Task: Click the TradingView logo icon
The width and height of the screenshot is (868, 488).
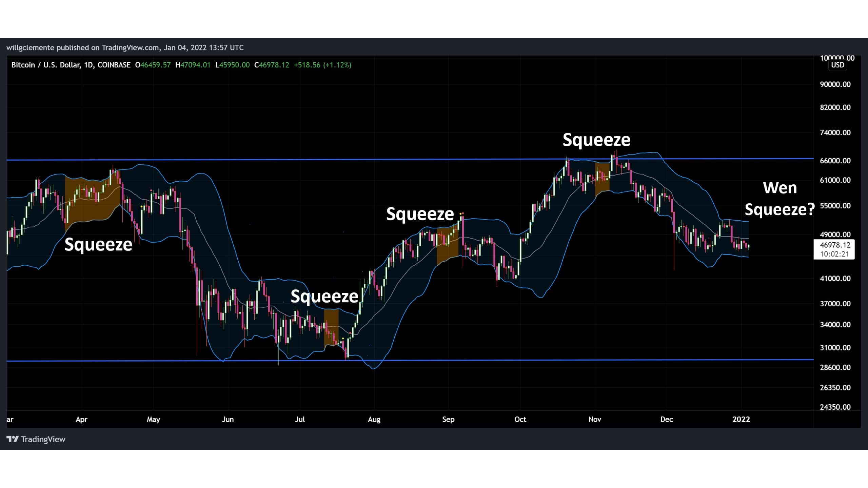Action: tap(13, 439)
